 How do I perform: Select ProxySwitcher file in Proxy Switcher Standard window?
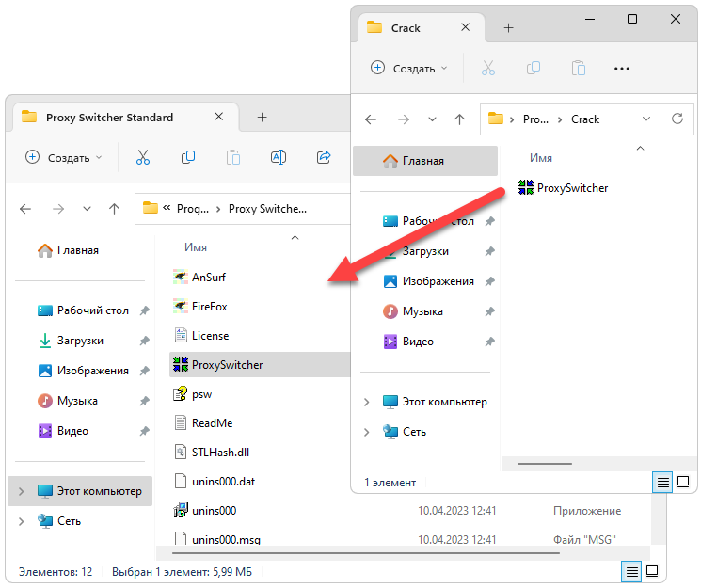coord(261,364)
